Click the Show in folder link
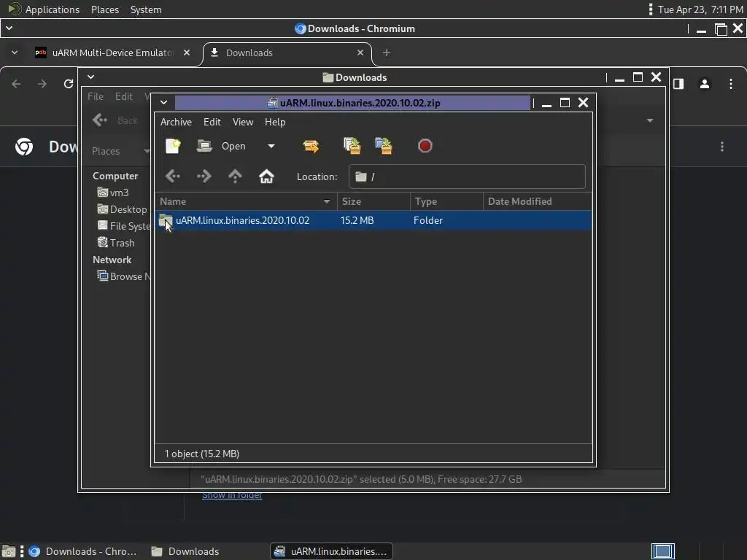The height and width of the screenshot is (560, 747). click(232, 495)
